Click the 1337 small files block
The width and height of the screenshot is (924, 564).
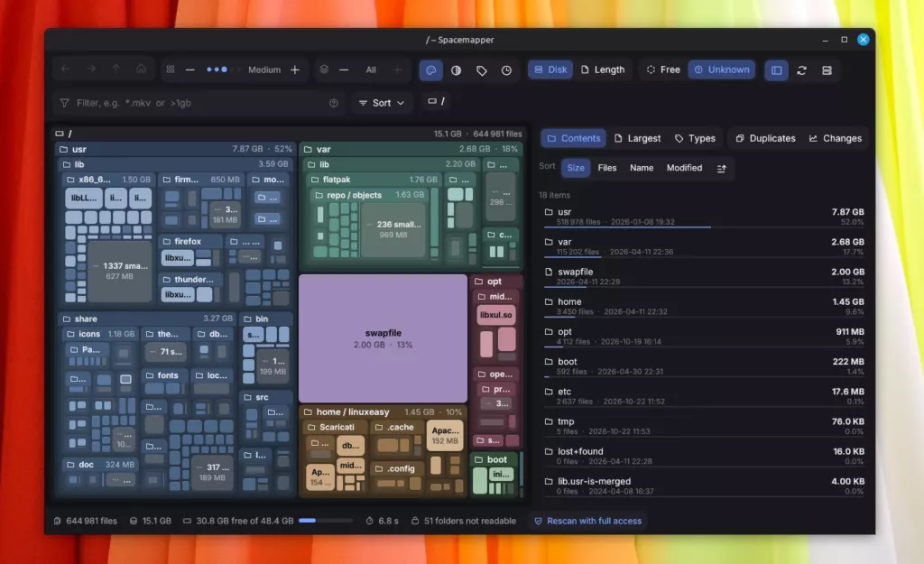coord(120,271)
